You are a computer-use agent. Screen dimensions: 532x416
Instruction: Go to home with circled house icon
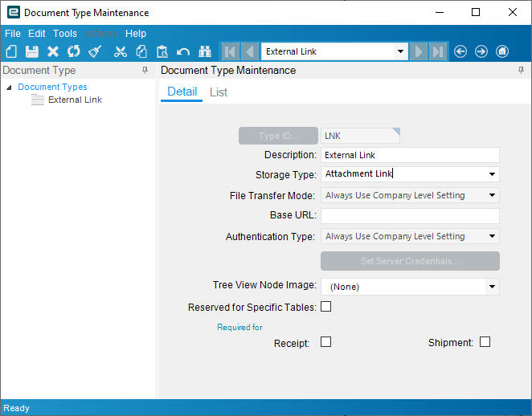(502, 51)
